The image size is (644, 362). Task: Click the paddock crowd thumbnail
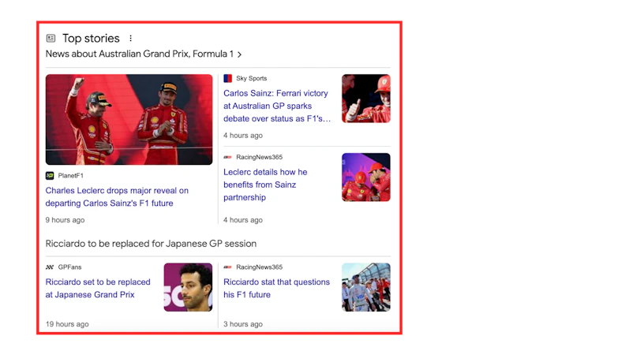[366, 287]
